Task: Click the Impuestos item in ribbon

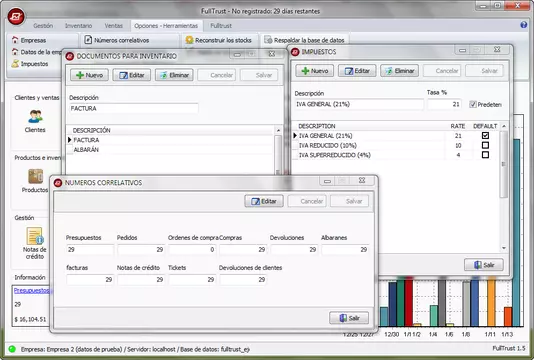Action: pyautogui.click(x=30, y=64)
